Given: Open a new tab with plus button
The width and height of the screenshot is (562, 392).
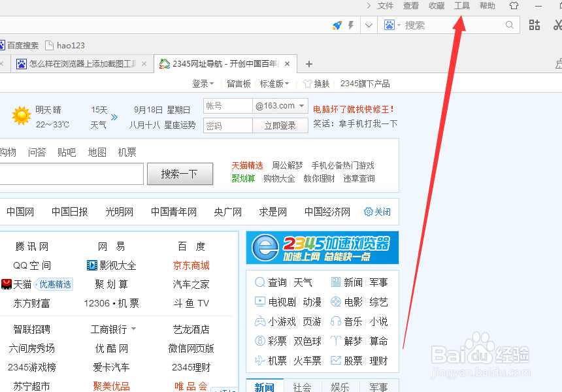Looking at the screenshot, I should tap(309, 64).
